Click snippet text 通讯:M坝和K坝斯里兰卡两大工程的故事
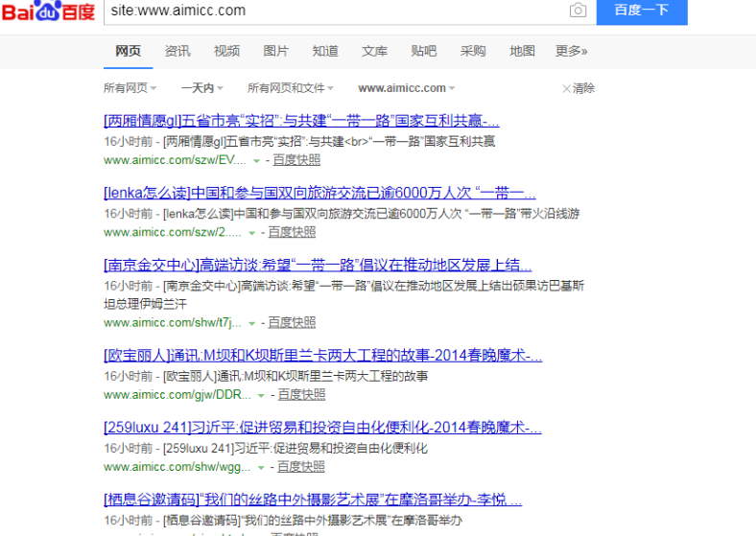756x536 pixels. (322, 376)
